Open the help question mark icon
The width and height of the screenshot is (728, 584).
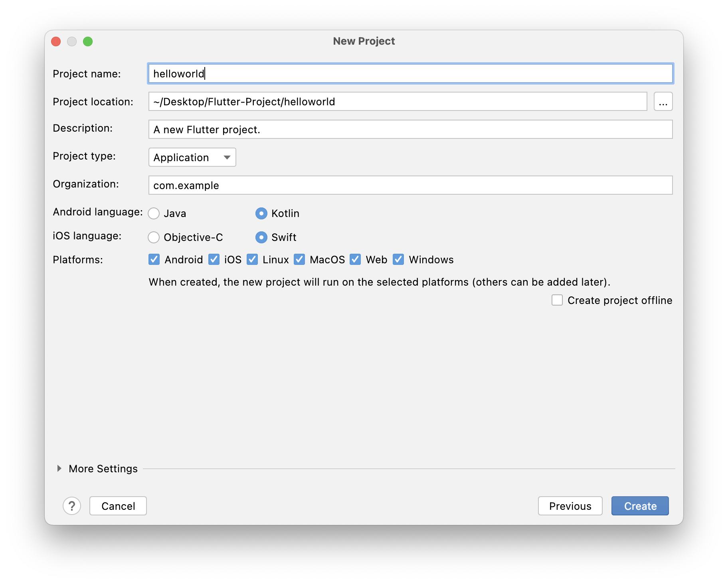[72, 506]
